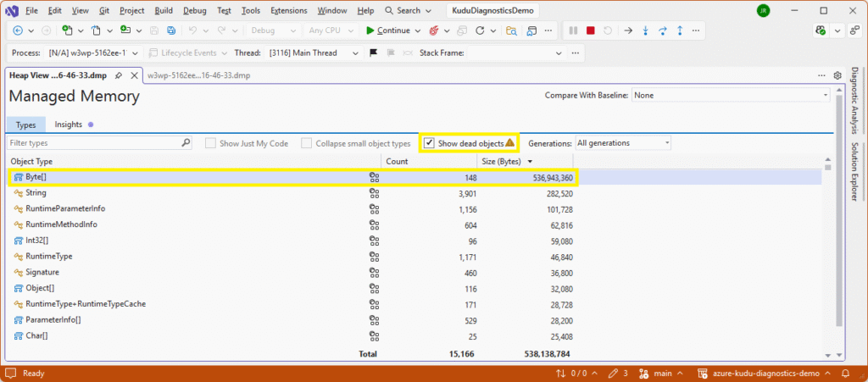Click Show Next Statement arrow icon

(628, 31)
